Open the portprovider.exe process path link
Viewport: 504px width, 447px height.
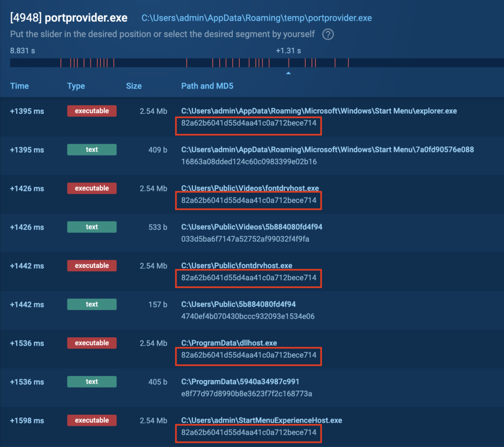[x=256, y=18]
